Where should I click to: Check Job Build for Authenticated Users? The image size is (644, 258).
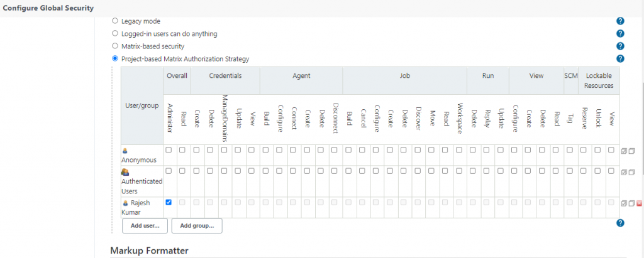(x=348, y=171)
